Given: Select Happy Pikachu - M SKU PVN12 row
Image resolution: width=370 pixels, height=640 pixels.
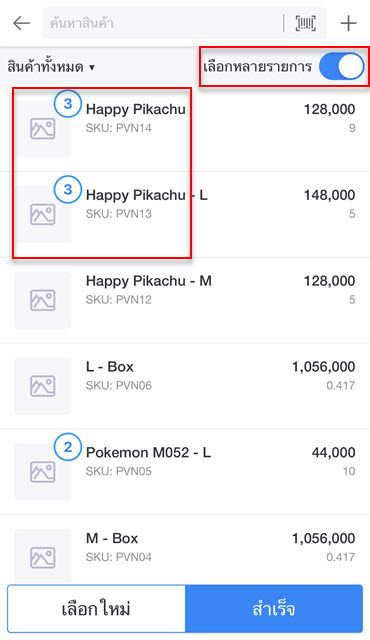Looking at the screenshot, I should (185, 300).
